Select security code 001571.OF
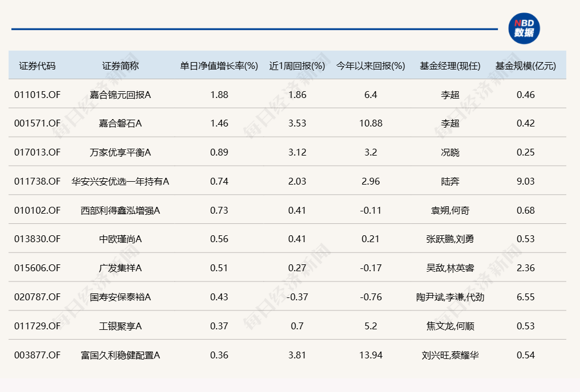The height and width of the screenshot is (392, 580). (38, 124)
